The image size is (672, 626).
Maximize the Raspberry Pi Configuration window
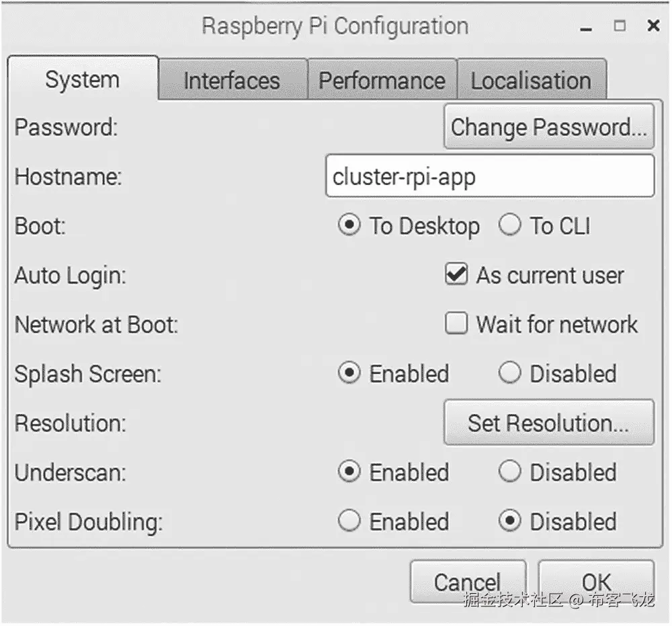[x=620, y=26]
